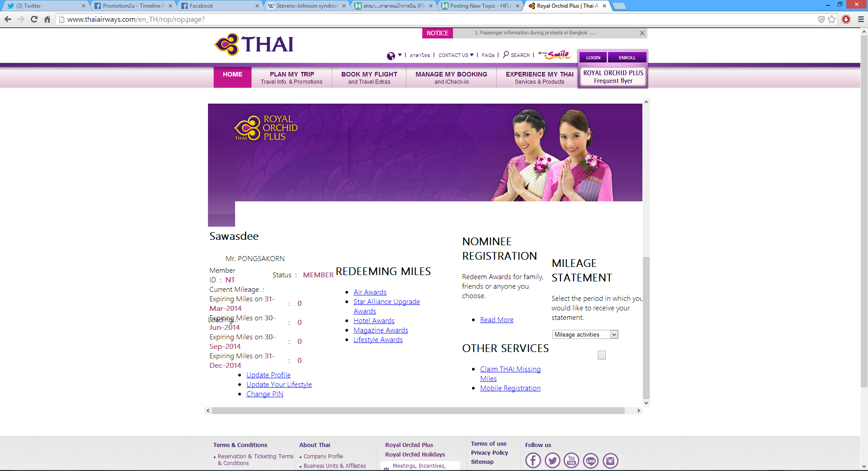
Task: Close the notice bar with the X
Action: pos(642,33)
